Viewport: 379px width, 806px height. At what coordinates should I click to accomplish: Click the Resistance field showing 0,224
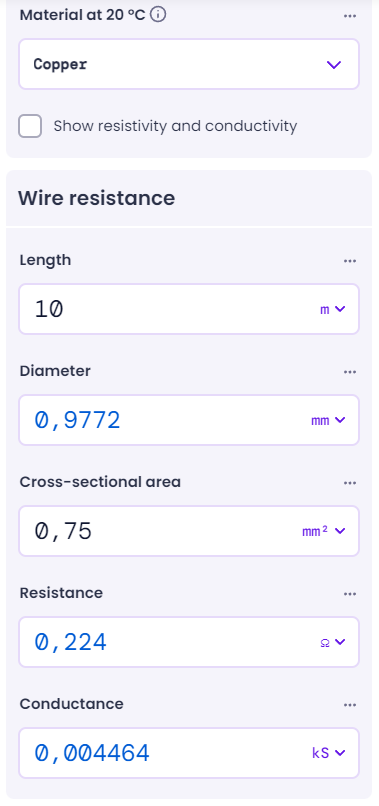(x=167, y=642)
